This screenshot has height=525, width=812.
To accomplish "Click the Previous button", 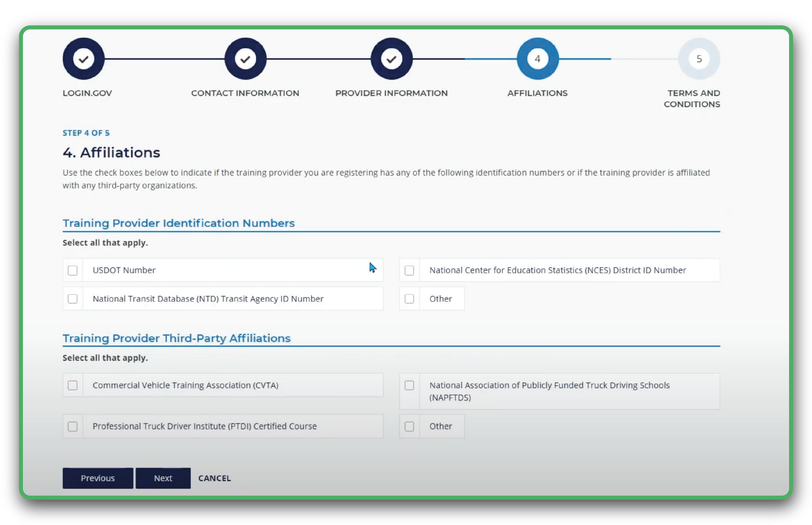I will pyautogui.click(x=97, y=478).
